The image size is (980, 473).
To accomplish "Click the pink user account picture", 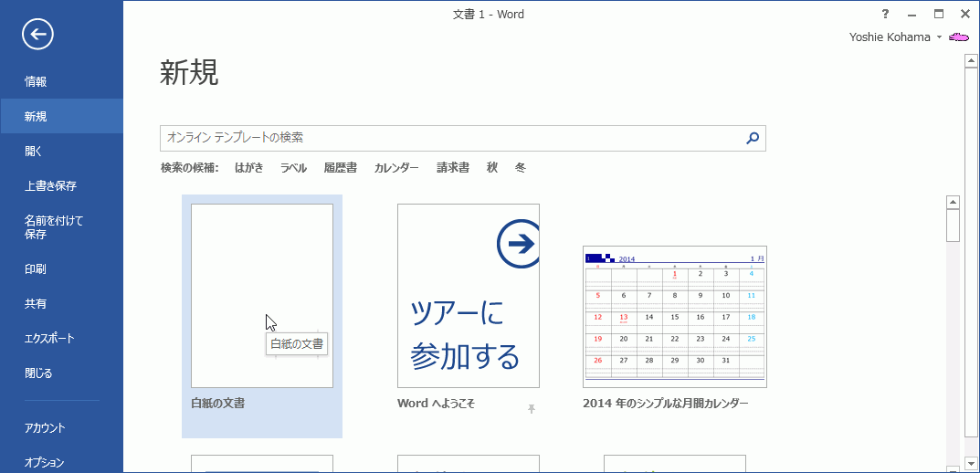I will tap(959, 37).
